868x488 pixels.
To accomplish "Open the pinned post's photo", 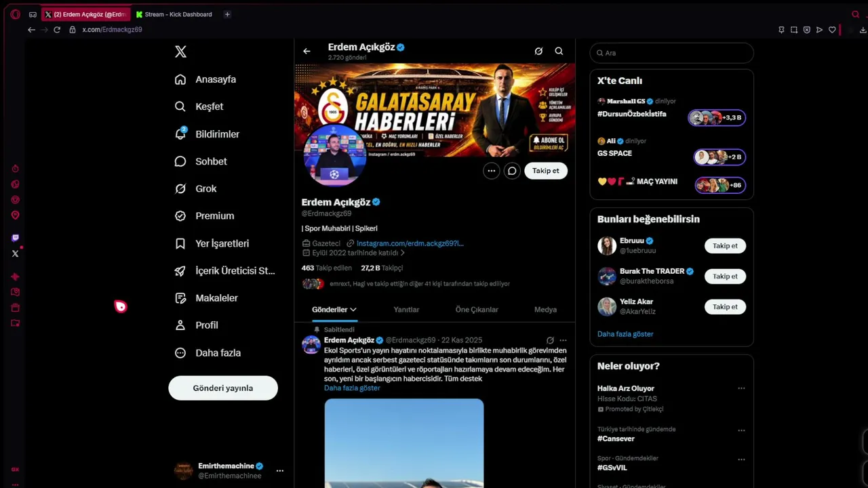I will click(x=404, y=443).
